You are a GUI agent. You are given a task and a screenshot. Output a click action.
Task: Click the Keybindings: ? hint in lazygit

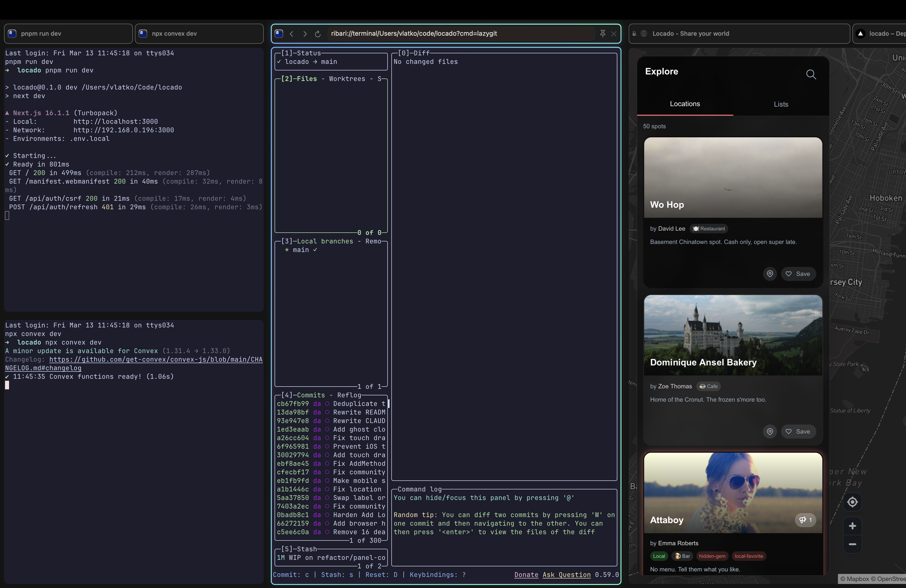click(x=438, y=575)
